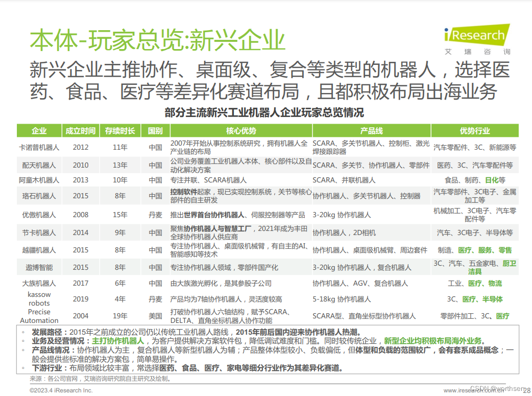
Task: Click founding year 2010 for 配天
Action: tap(80, 166)
